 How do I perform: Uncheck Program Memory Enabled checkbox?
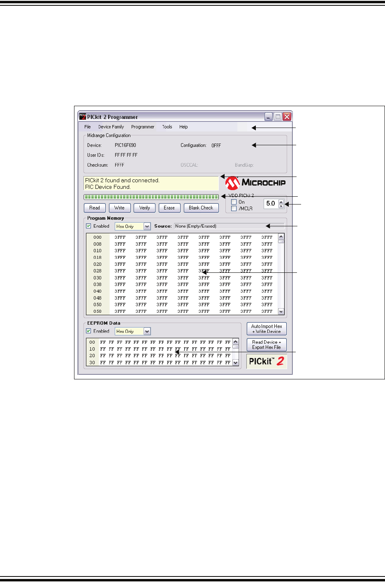(88, 226)
